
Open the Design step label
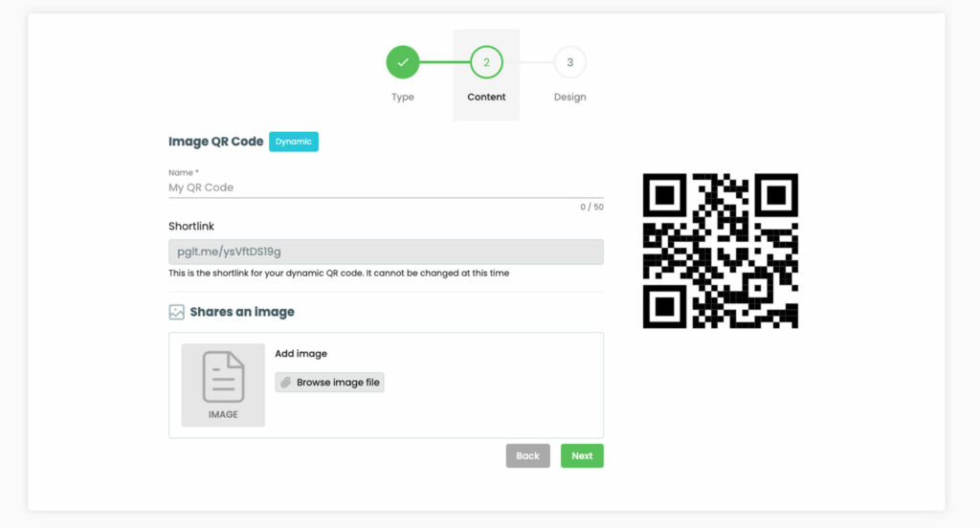point(570,97)
